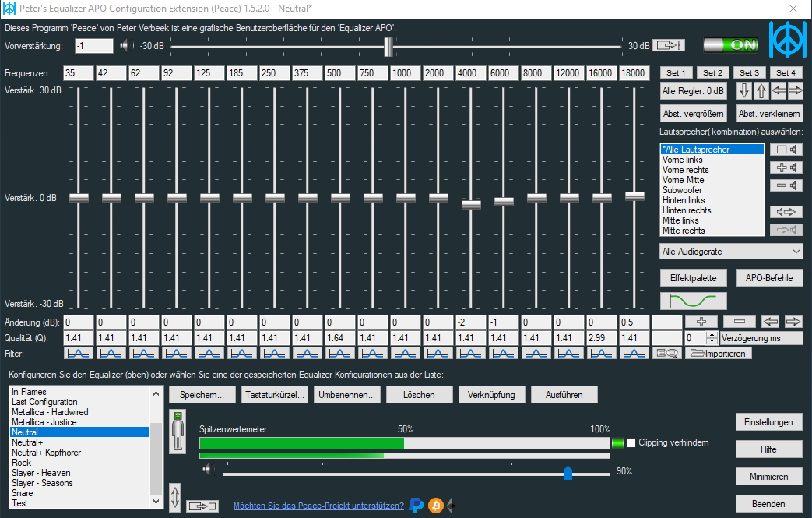The height and width of the screenshot is (518, 812).
Task: Click Abst. vergrößern button
Action: (x=693, y=114)
